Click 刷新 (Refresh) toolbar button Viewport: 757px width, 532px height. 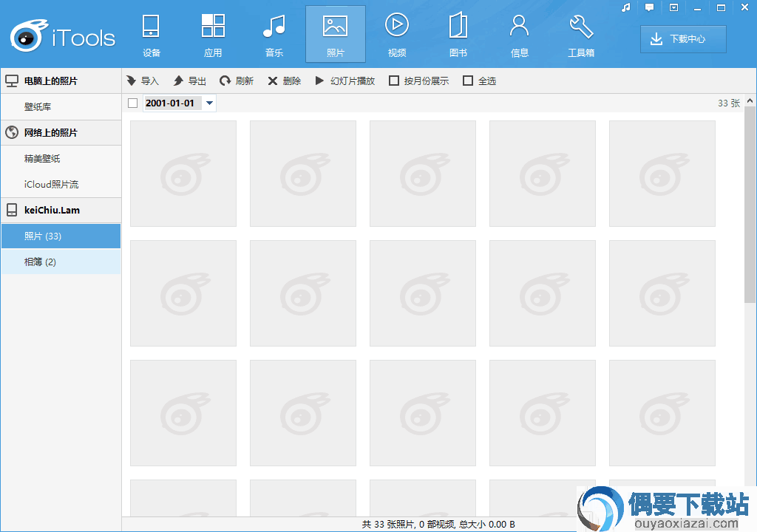(237, 81)
